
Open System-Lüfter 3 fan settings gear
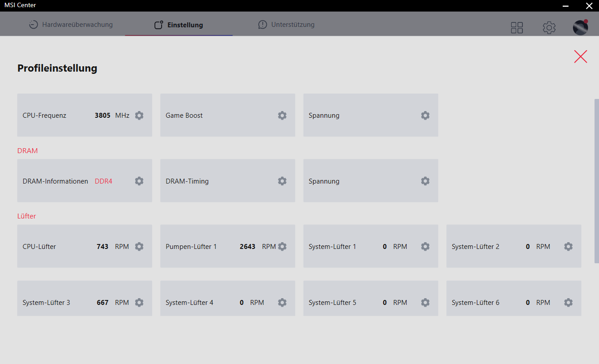click(x=139, y=303)
